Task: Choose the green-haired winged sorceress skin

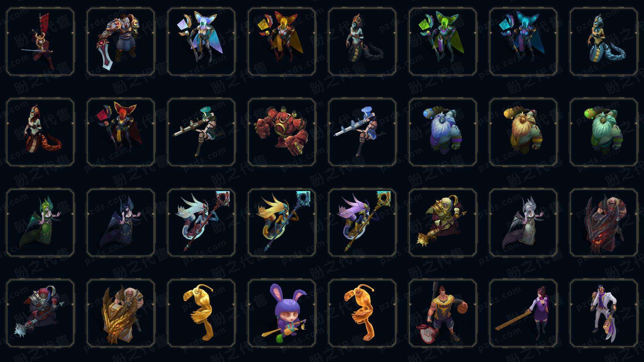Action: pos(40,223)
